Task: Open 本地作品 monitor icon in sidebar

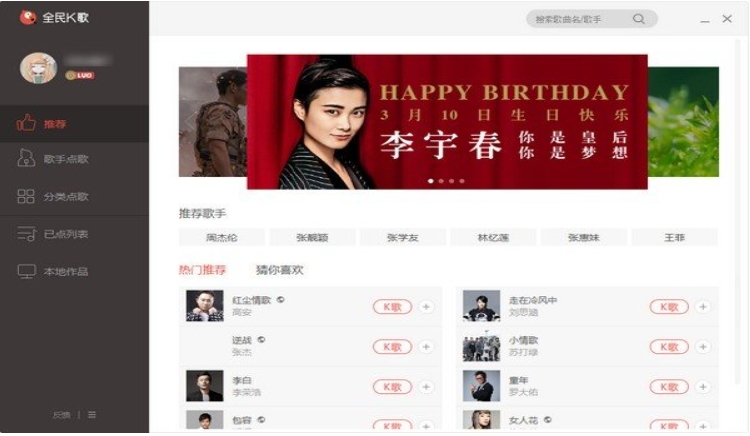Action: [26, 271]
